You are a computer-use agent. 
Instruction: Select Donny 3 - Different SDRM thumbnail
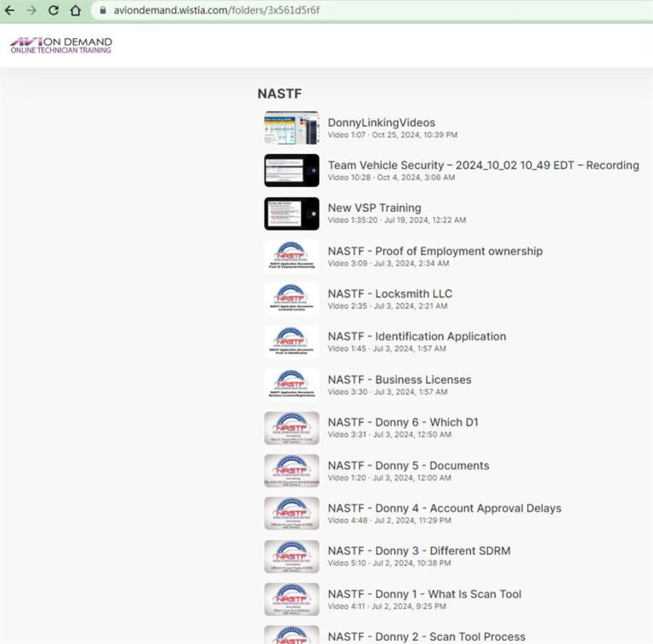pyautogui.click(x=292, y=556)
